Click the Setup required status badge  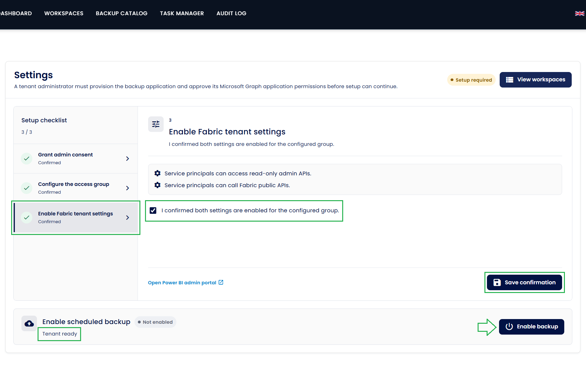(x=471, y=80)
